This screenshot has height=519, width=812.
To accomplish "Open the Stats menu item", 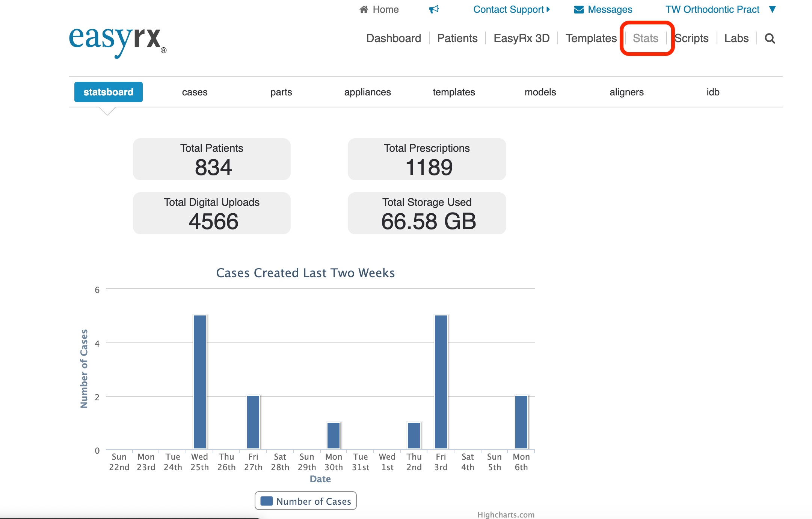I will point(645,38).
